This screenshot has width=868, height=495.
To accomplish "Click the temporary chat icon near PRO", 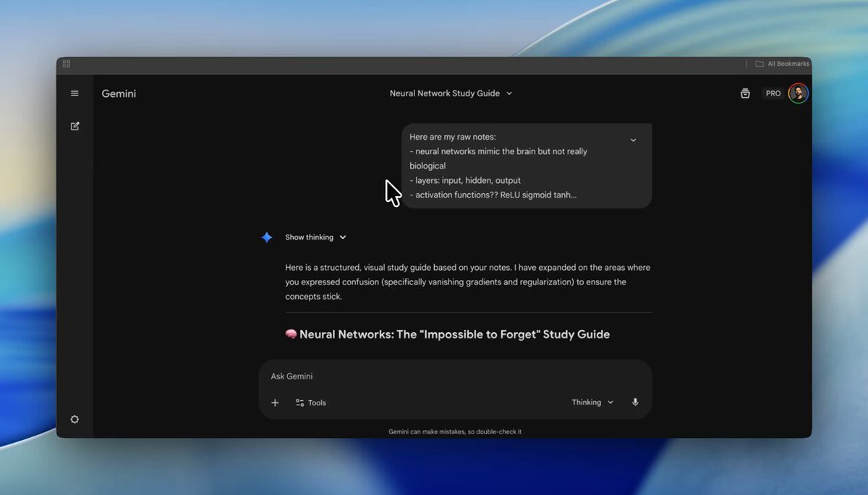I will pos(745,93).
